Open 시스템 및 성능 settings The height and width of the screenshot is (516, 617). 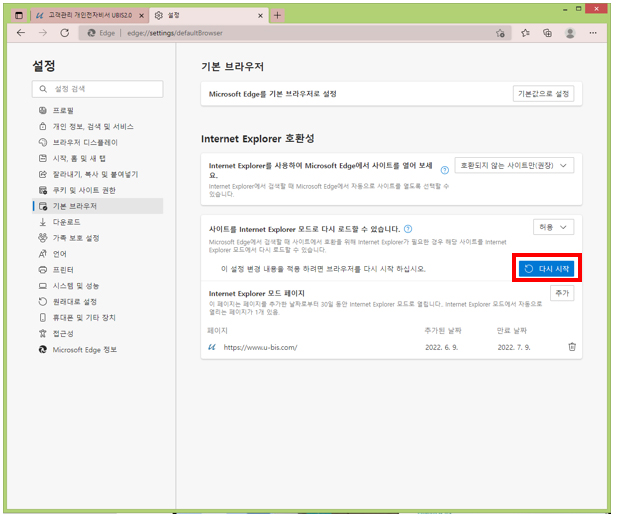click(98, 286)
